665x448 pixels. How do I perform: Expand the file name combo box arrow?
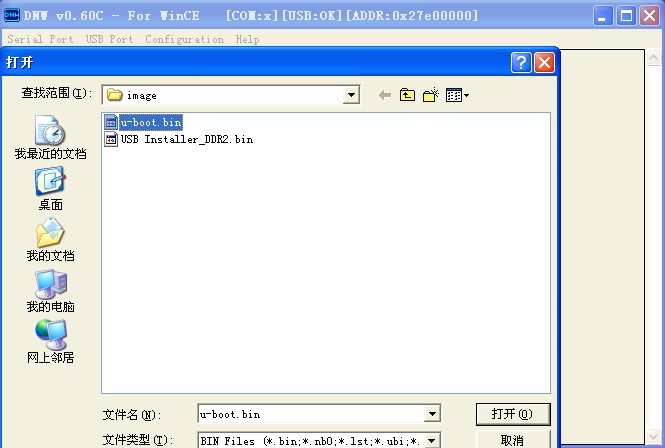(x=432, y=414)
